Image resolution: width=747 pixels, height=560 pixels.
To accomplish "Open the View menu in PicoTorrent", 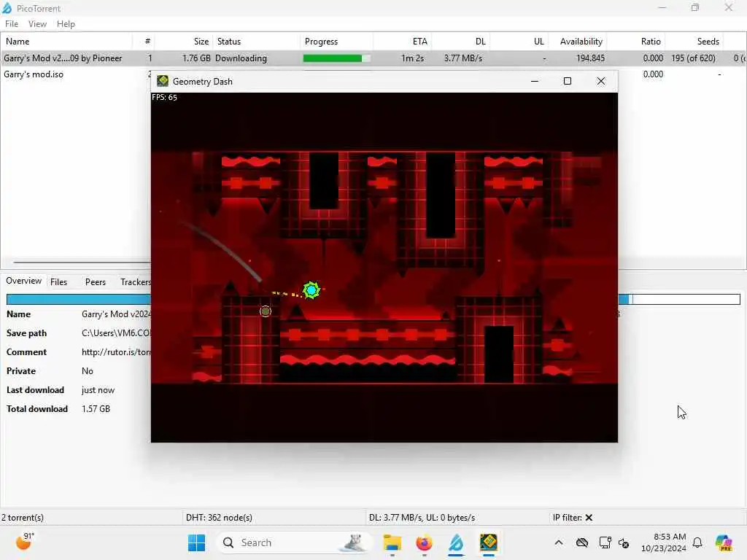I will tap(37, 24).
